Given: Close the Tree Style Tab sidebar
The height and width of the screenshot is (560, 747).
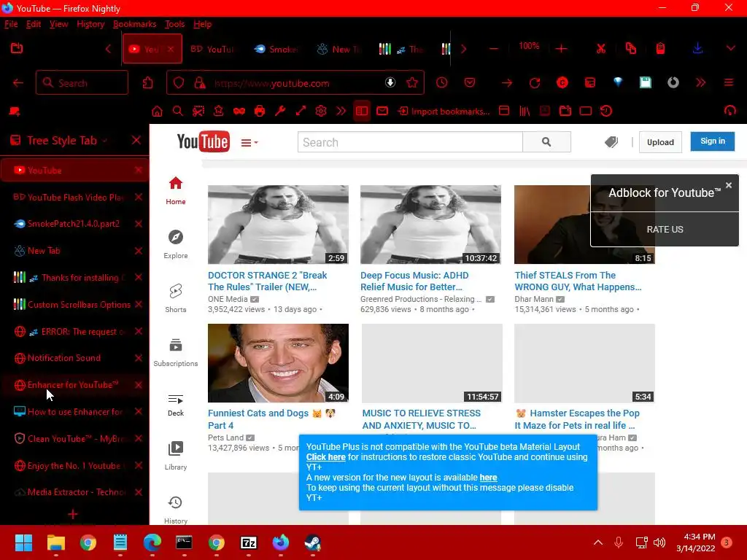Looking at the screenshot, I should (x=136, y=140).
